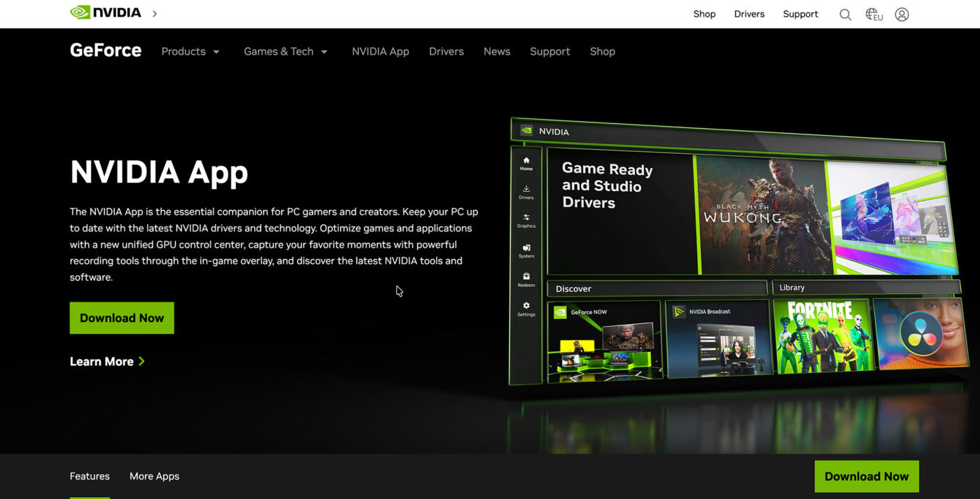This screenshot has width=980, height=499.
Task: Switch to the More Apps tab
Action: pos(154,477)
